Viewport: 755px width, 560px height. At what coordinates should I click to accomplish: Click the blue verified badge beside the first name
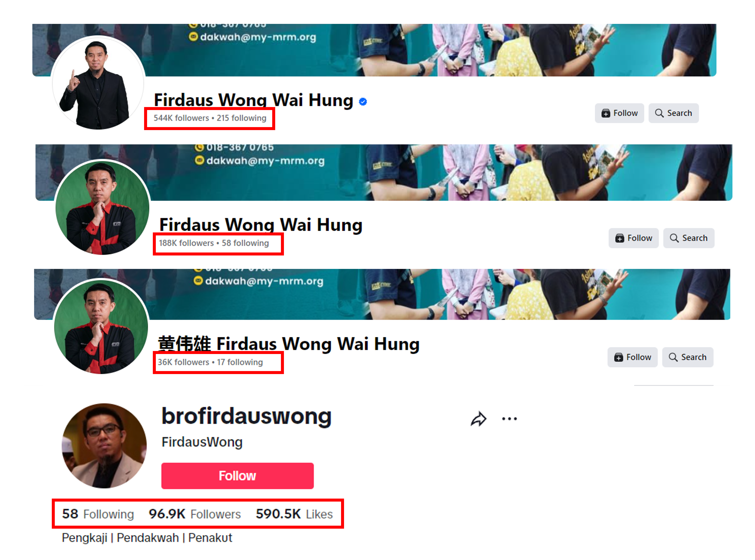coord(363,101)
